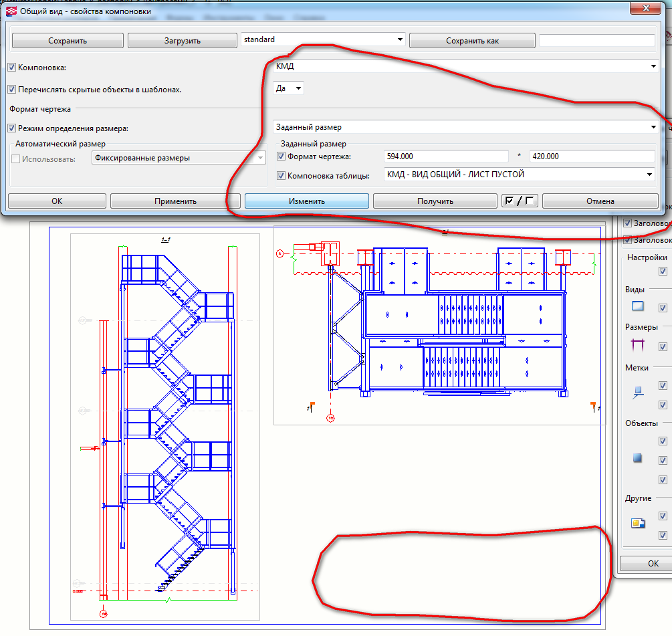
Task: Click the Применить button
Action: pos(175,201)
